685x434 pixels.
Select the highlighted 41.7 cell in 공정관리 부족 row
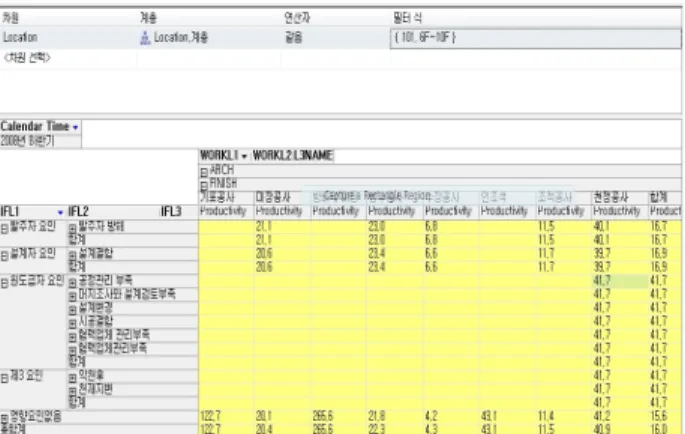coord(620,281)
